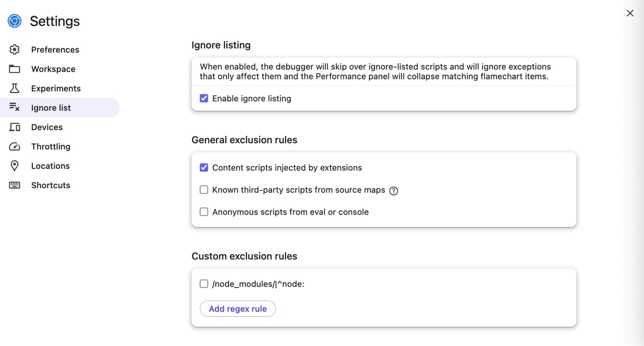Click the Experiments flask icon
This screenshot has width=644, height=346.
(14, 88)
